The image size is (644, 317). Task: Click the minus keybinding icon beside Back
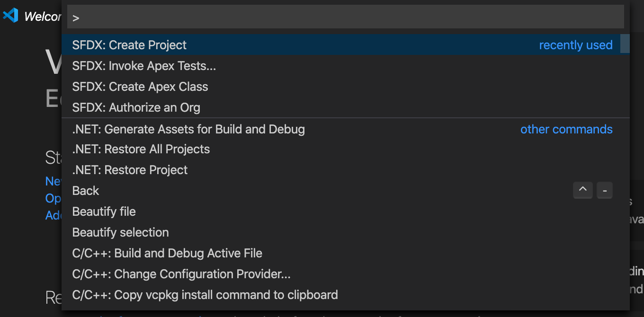coord(605,190)
